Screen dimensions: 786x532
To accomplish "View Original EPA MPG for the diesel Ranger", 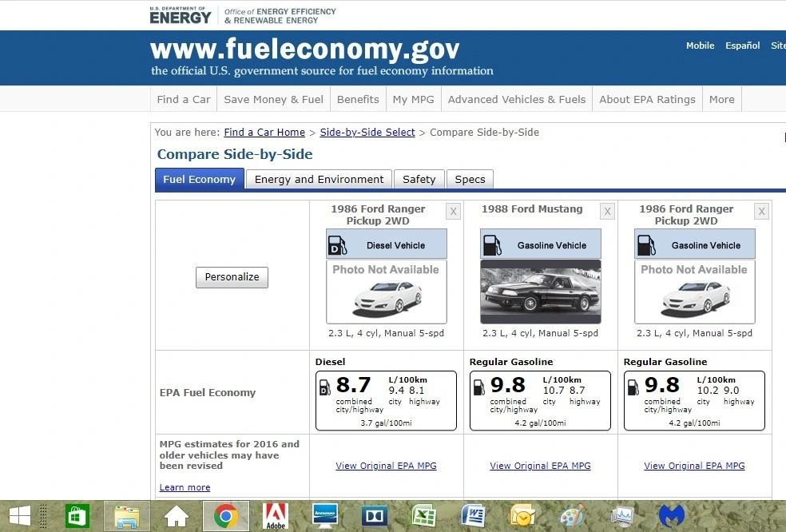I will [x=386, y=466].
